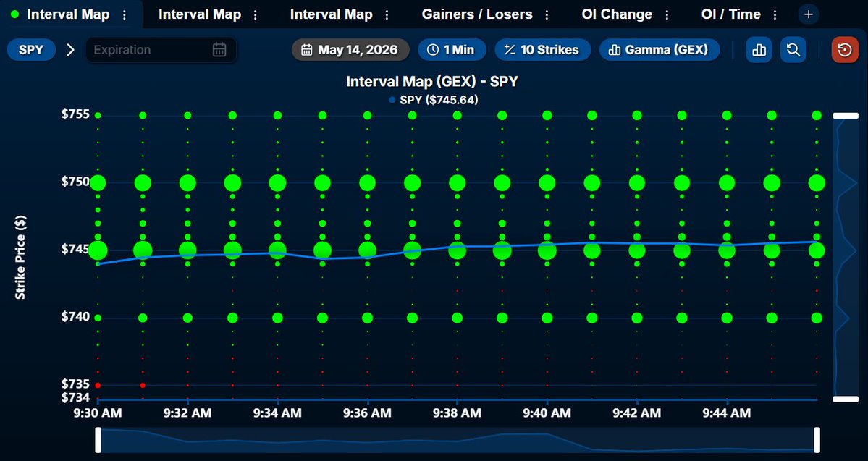Open OI Change tab options menu

point(667,15)
